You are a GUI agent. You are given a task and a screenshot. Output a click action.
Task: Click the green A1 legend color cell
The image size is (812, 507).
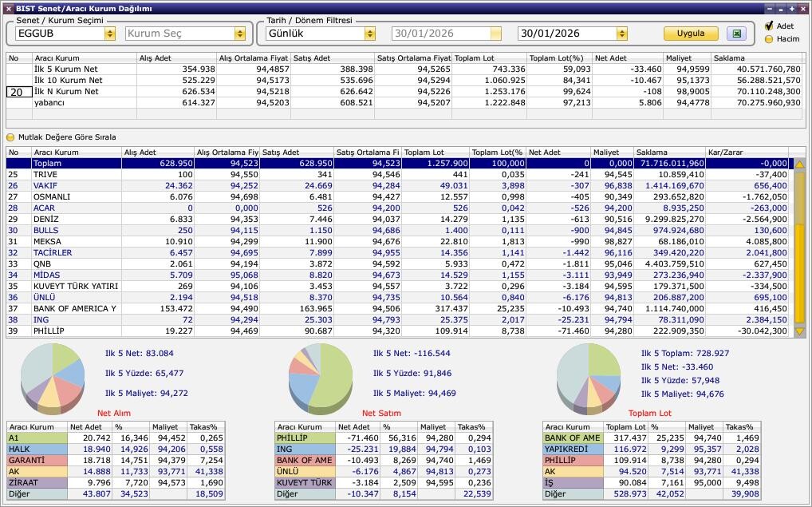click(36, 438)
